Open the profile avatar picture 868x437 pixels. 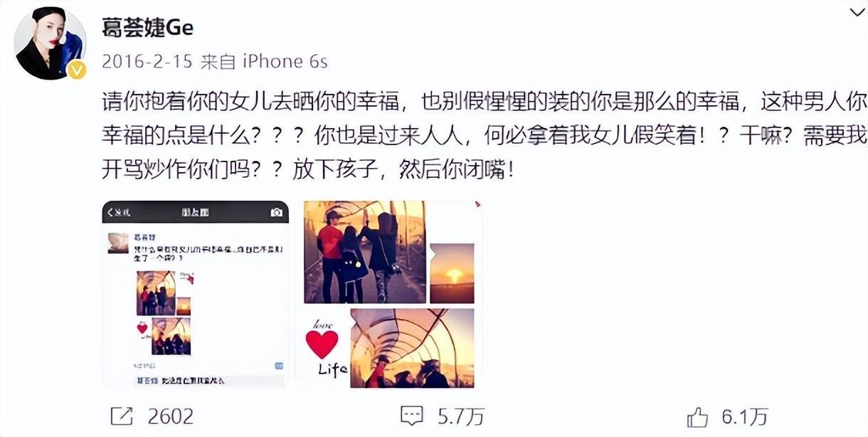pos(51,43)
